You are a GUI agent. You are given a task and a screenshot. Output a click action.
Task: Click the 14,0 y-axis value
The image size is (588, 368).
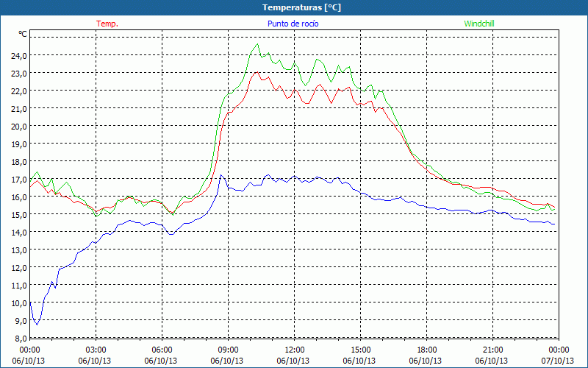click(x=19, y=233)
